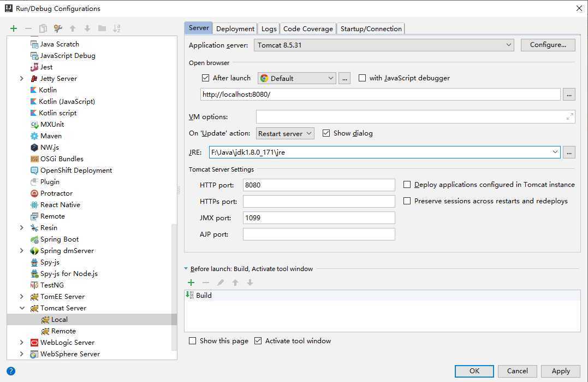Click Apply button

click(561, 371)
